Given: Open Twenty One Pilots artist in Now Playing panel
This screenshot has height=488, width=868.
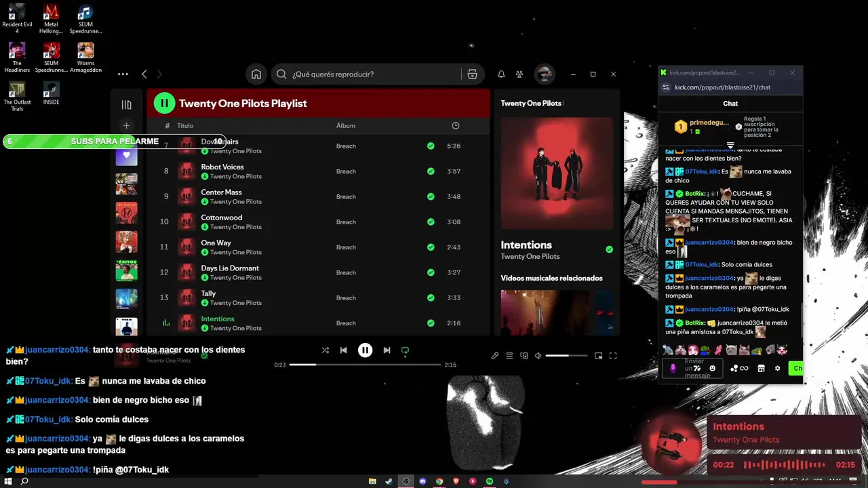Looking at the screenshot, I should tap(530, 257).
